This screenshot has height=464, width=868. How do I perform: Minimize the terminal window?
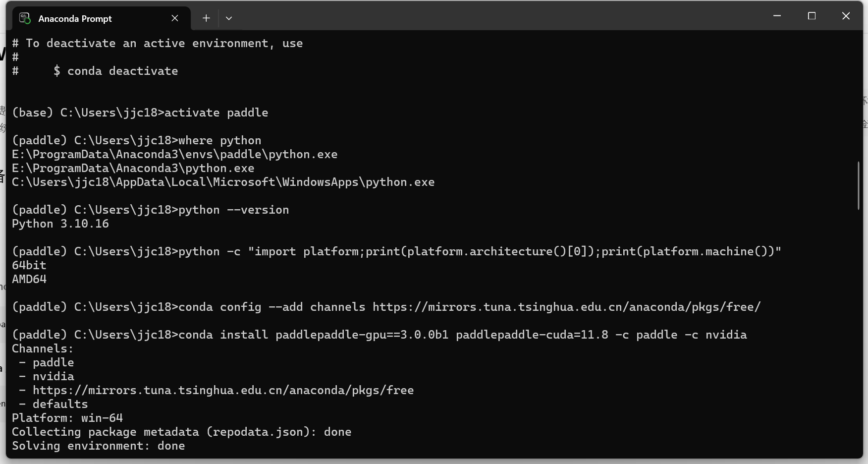777,16
